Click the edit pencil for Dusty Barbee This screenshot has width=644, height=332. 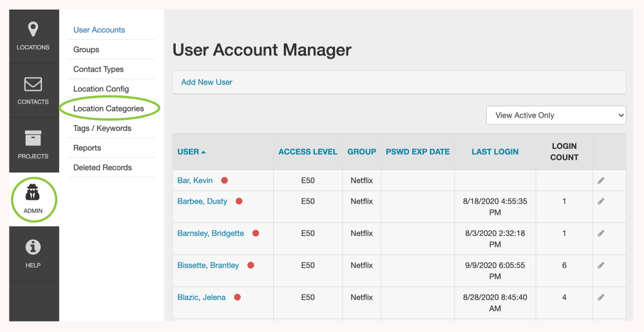[601, 201]
